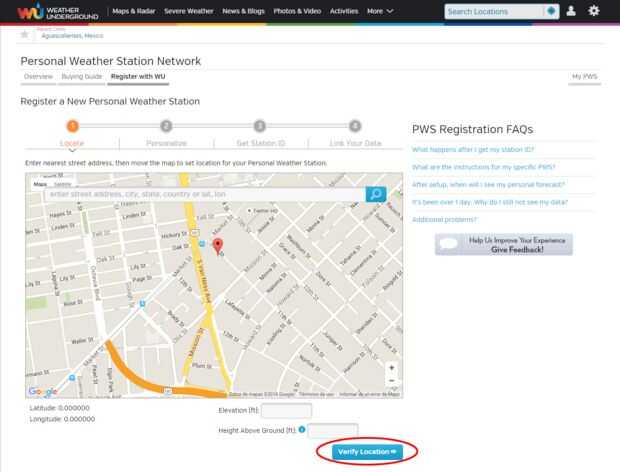This screenshot has width=620, height=472.
Task: Open FAQ: It's been over 1 day
Action: click(x=490, y=202)
